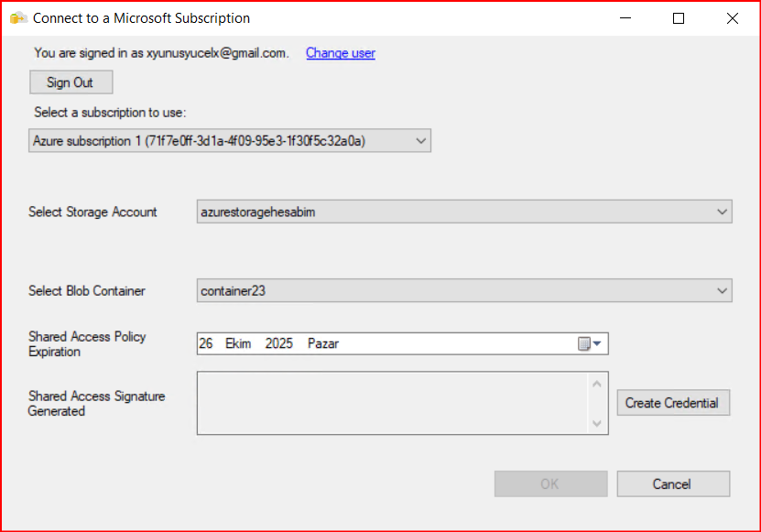Open the calendar picker for the expiration date
761x532 pixels.
591,343
